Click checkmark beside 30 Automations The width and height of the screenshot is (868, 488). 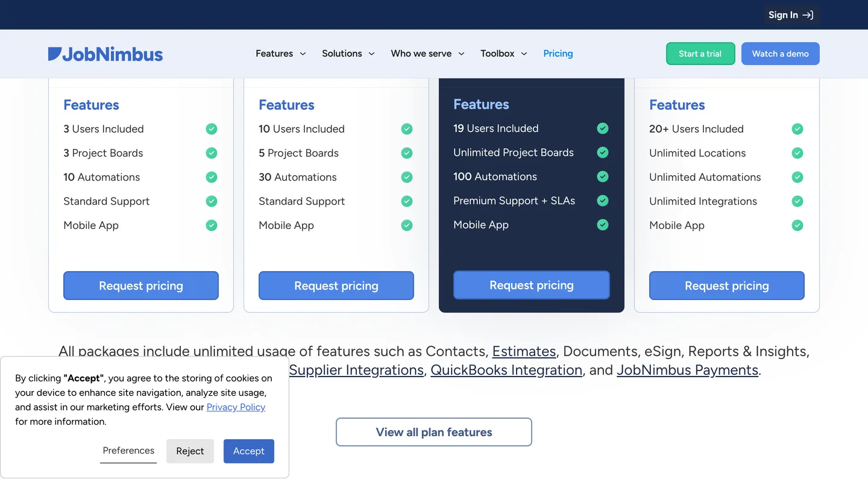click(407, 177)
